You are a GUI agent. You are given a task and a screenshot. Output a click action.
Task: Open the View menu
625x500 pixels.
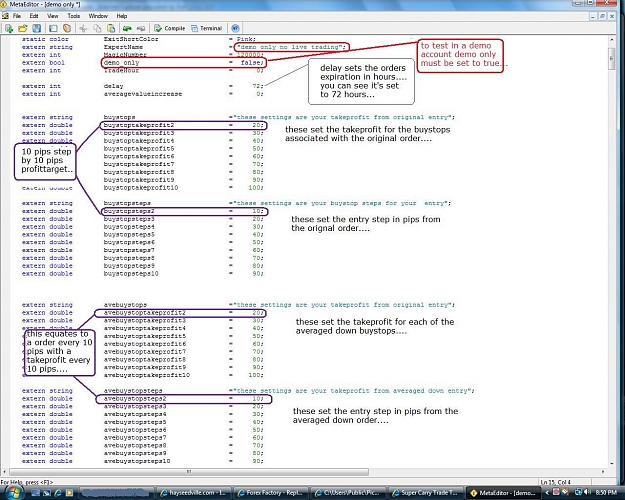point(53,16)
